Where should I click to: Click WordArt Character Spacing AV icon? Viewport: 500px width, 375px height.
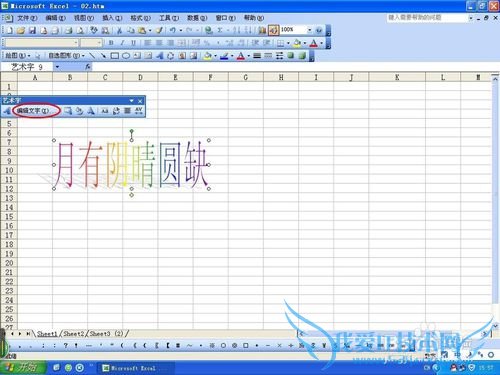139,111
